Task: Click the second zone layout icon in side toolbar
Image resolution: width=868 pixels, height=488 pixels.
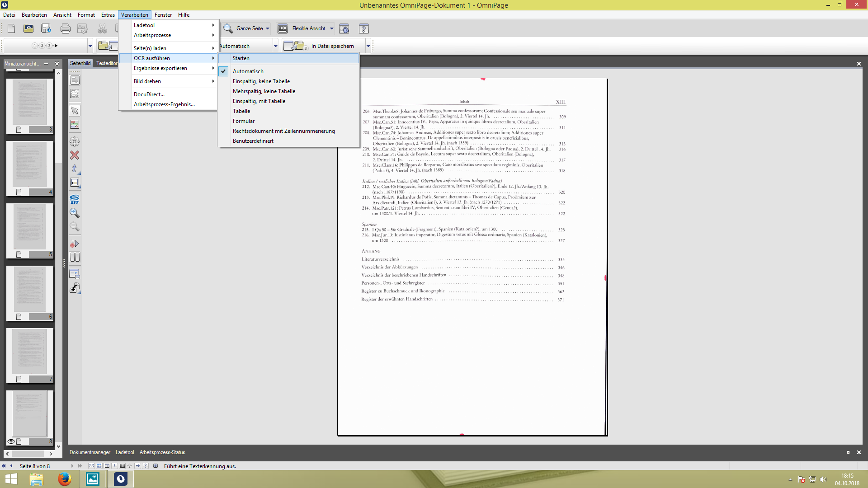Action: click(x=75, y=94)
